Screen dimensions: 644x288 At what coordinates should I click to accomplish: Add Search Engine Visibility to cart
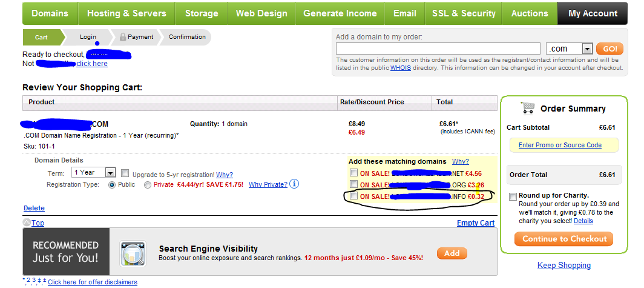(452, 253)
